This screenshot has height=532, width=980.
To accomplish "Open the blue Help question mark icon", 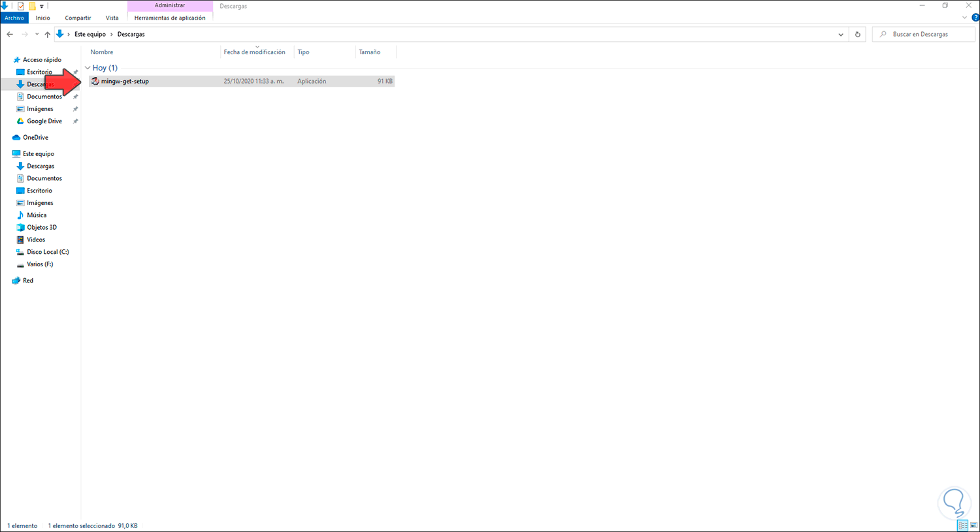I will click(x=975, y=18).
